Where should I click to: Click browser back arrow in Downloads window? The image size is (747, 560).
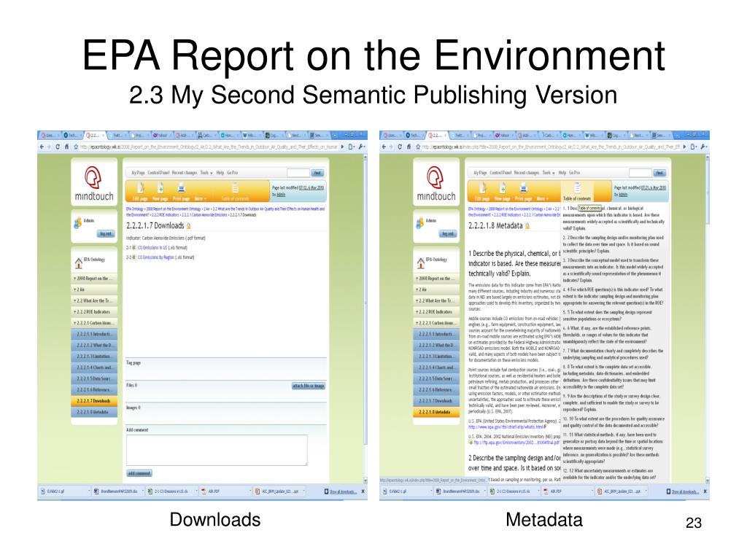[x=42, y=147]
